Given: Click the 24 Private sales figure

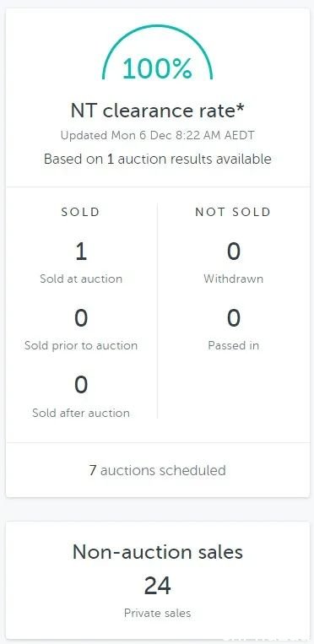Looking at the screenshot, I should pyautogui.click(x=157, y=586).
